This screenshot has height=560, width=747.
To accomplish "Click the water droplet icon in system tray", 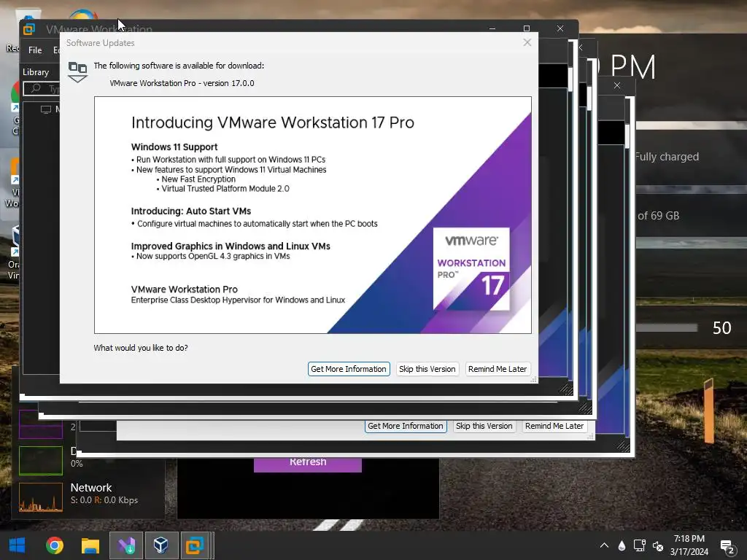I will point(622,545).
